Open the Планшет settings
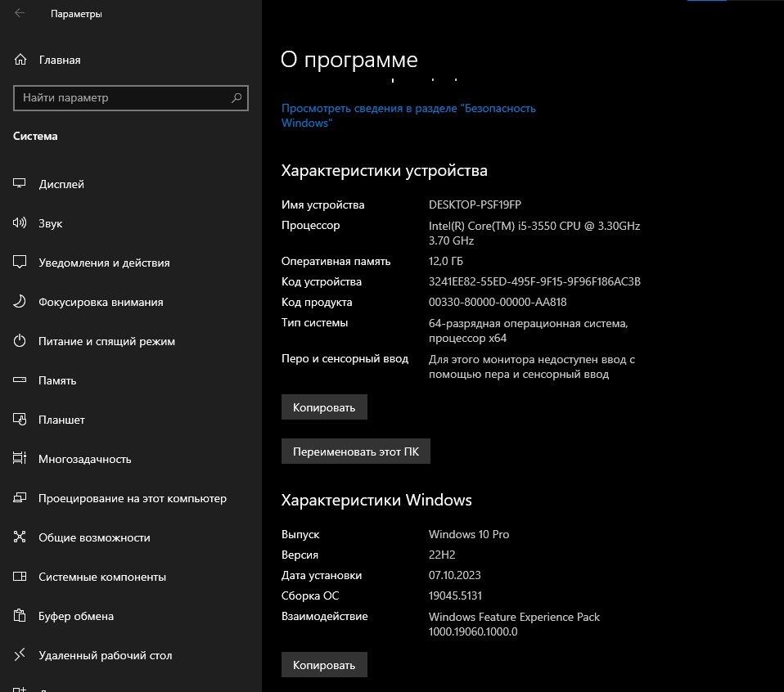This screenshot has width=784, height=692. (131, 420)
